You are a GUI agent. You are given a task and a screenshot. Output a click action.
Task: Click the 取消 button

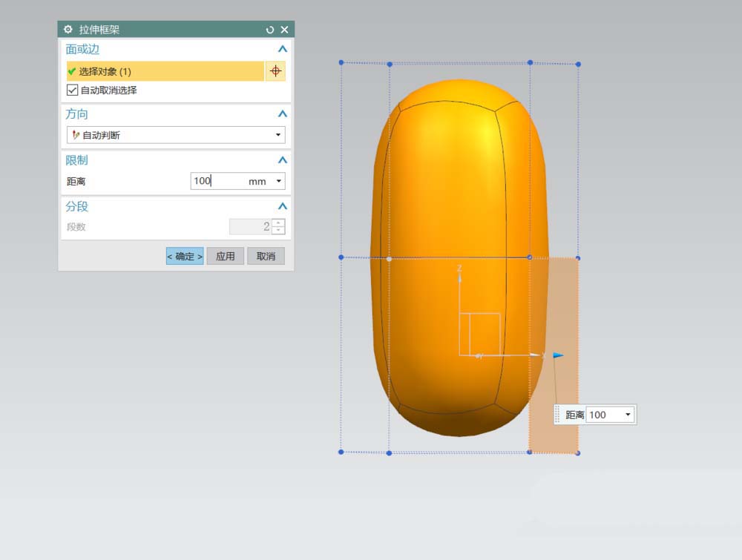click(266, 256)
